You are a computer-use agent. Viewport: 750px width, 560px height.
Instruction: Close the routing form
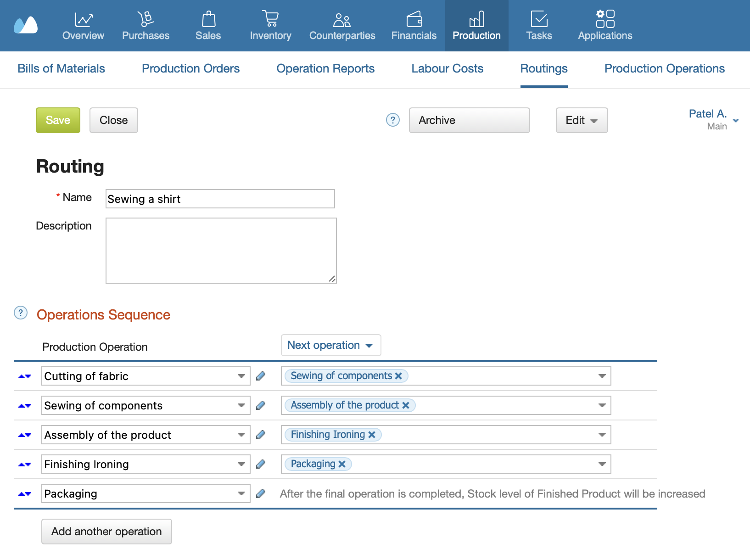[x=113, y=120]
